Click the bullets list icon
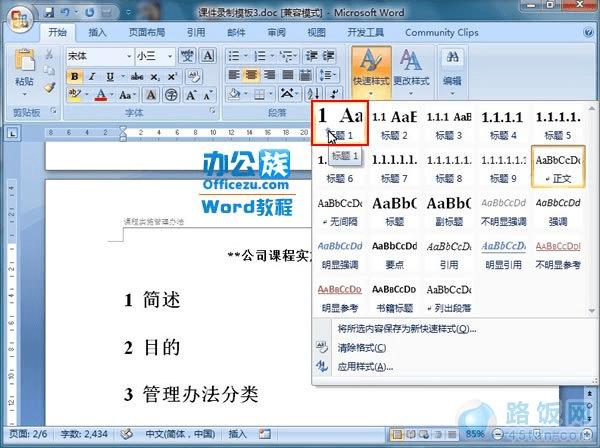 (236, 56)
